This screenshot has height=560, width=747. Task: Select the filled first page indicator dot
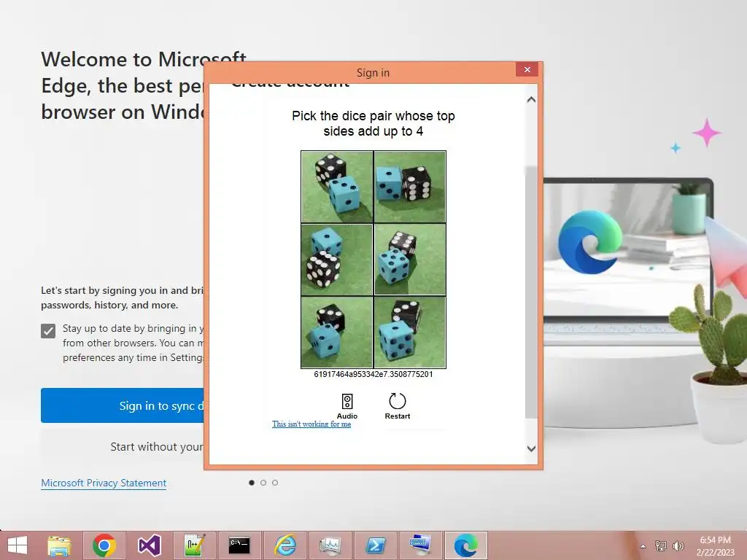[x=252, y=483]
